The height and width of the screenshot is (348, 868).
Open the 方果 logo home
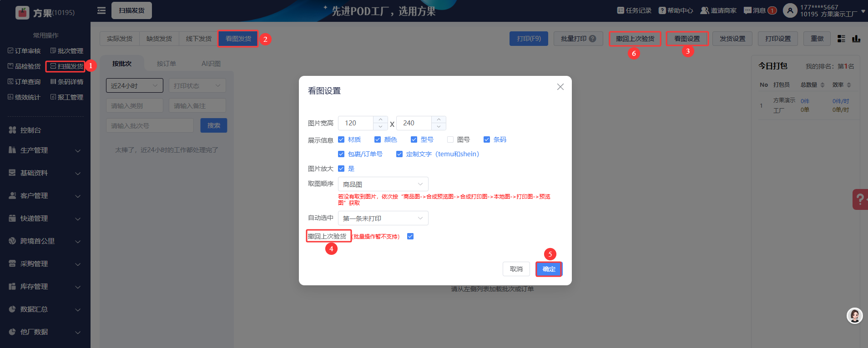coord(45,12)
